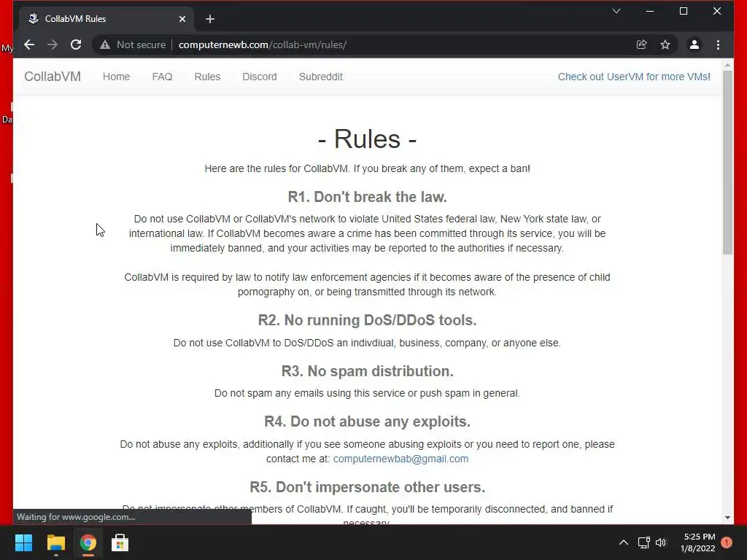Follow Check out UserVM for more VMs
Image resolution: width=747 pixels, height=560 pixels.
[634, 77]
